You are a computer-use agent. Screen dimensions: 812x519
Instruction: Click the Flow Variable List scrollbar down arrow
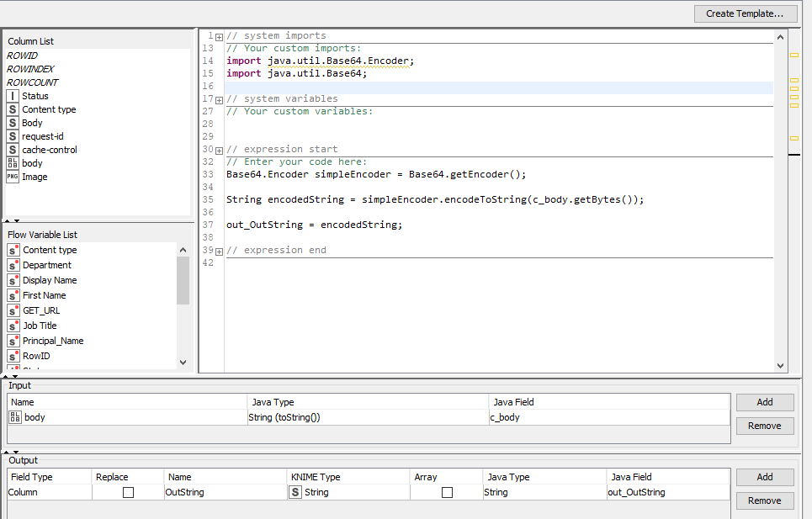(x=183, y=363)
